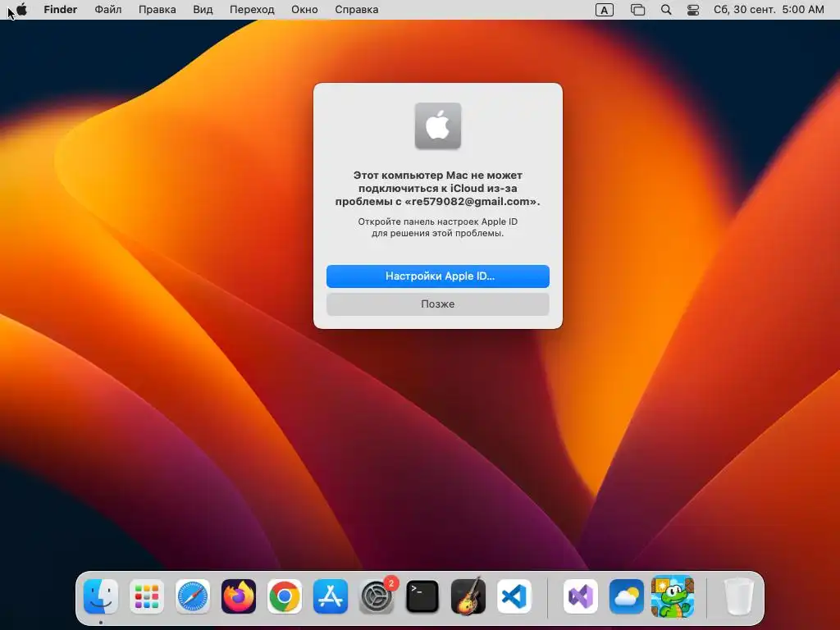
Task: Open Finder from the Dock
Action: click(101, 596)
